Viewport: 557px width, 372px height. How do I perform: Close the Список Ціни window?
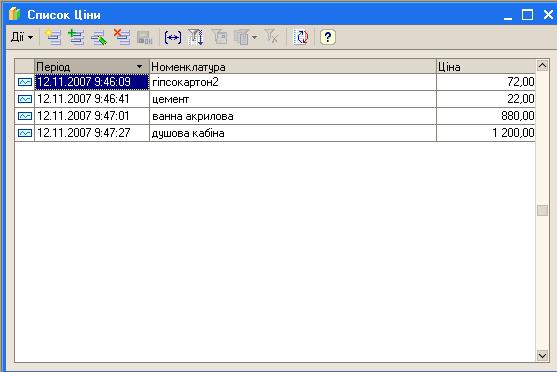coord(548,15)
